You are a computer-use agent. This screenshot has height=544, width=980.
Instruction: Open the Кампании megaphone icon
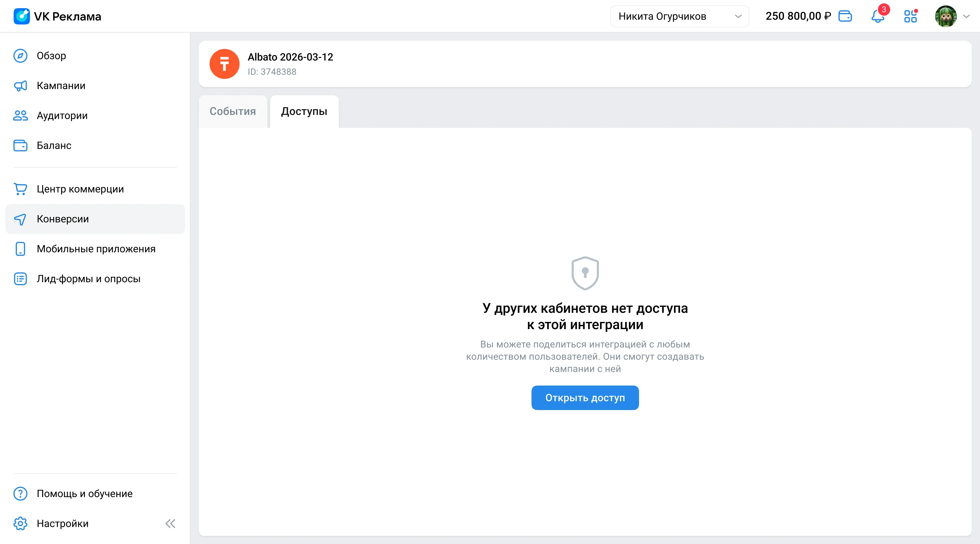click(21, 85)
